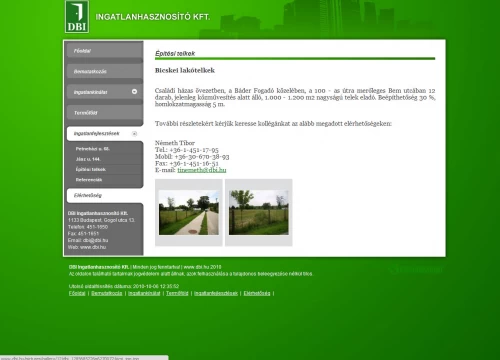Click the sidebar address 1133 Budapest, Gogol utca
Image resolution: width=500 pixels, height=360 pixels.
pos(101,220)
